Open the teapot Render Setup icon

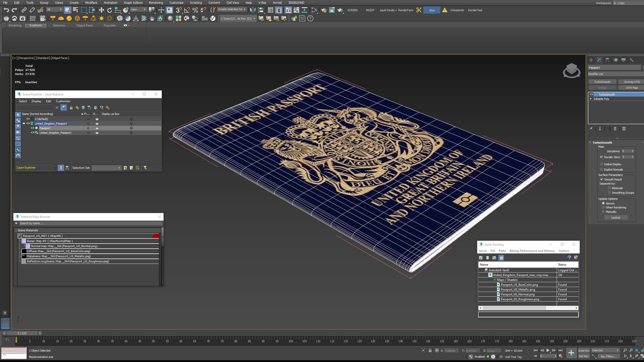click(324, 10)
